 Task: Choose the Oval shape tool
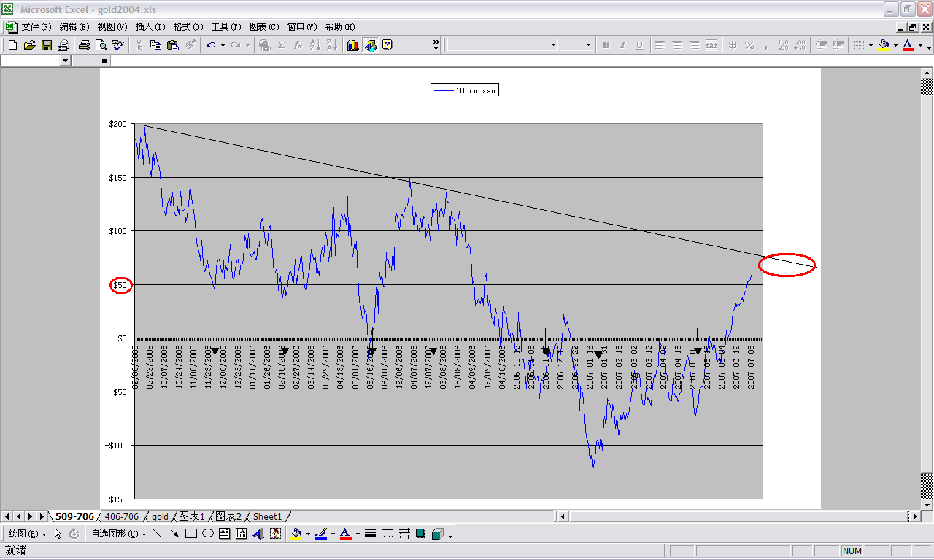coord(208,534)
